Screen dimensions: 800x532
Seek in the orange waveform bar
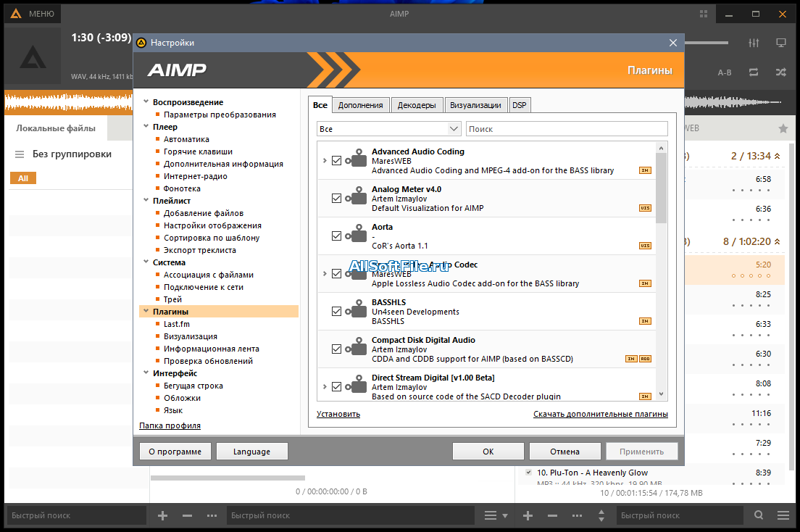coord(69,102)
